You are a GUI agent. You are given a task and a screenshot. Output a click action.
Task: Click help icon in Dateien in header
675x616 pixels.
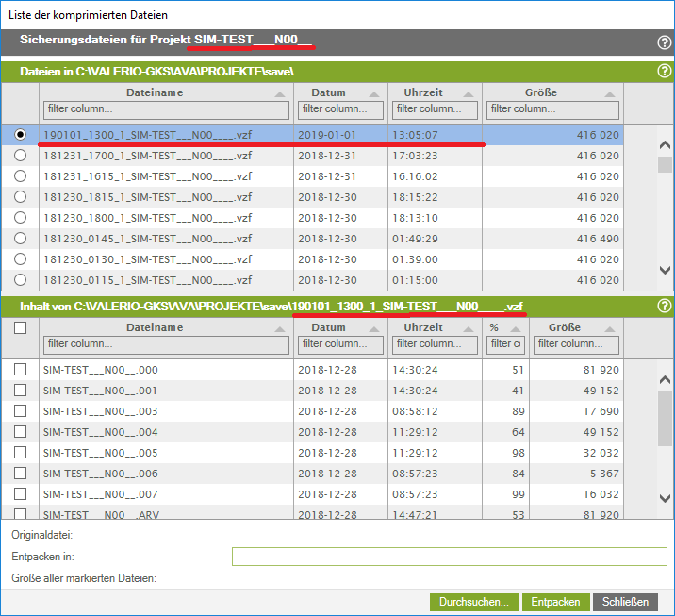pos(664,72)
